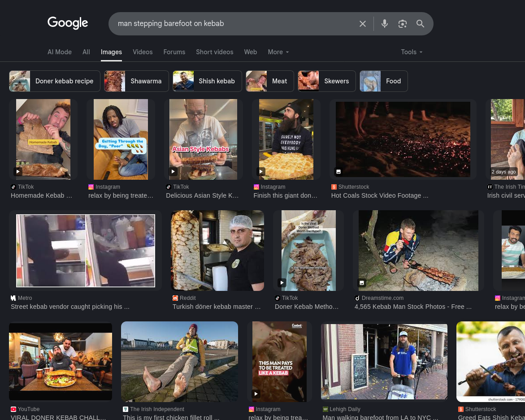
Task: Click the TikTok favicon for Homemade Kebab
Action: [x=13, y=187]
